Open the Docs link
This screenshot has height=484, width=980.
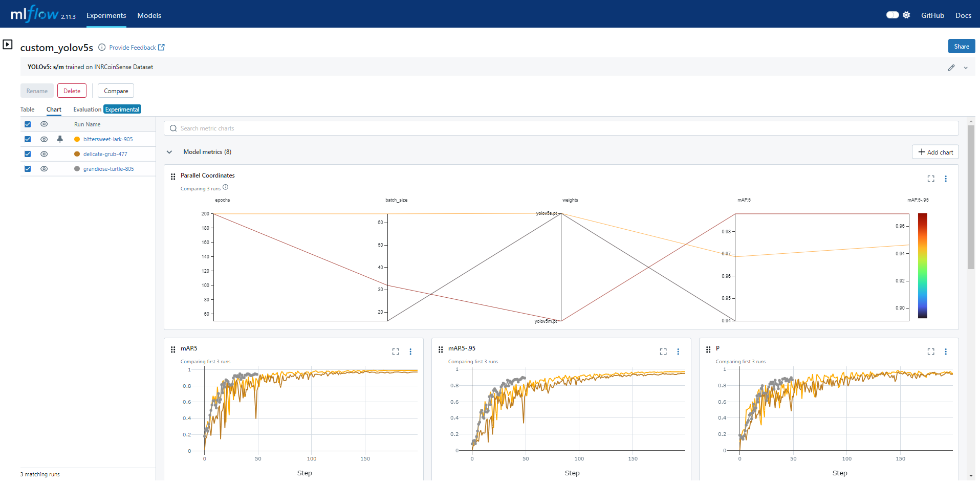pyautogui.click(x=963, y=15)
